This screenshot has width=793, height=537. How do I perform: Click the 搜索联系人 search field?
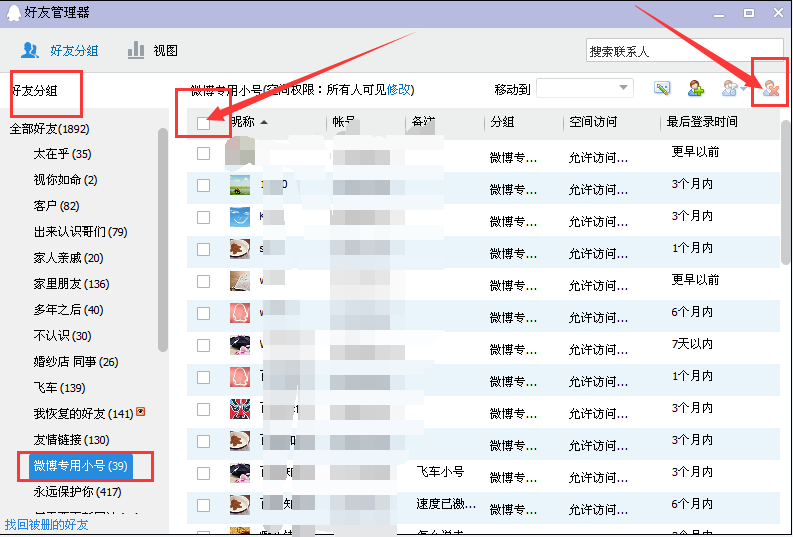pyautogui.click(x=684, y=51)
